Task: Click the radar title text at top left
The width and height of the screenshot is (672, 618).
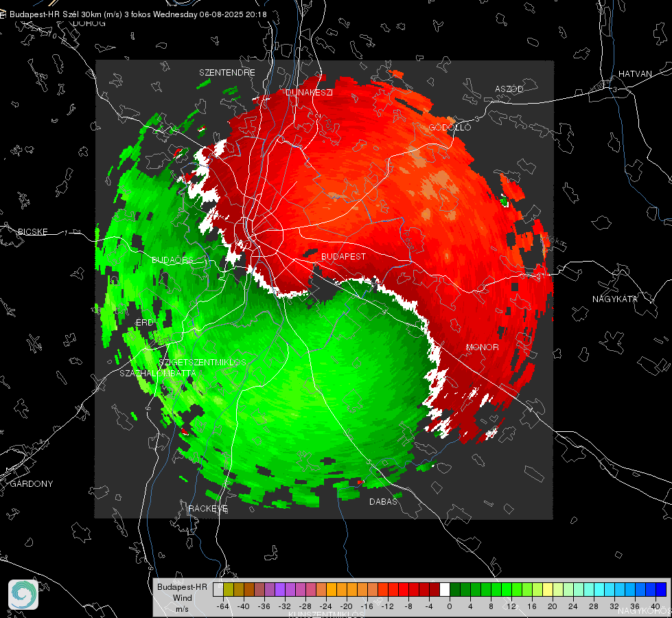Action: coord(138,14)
